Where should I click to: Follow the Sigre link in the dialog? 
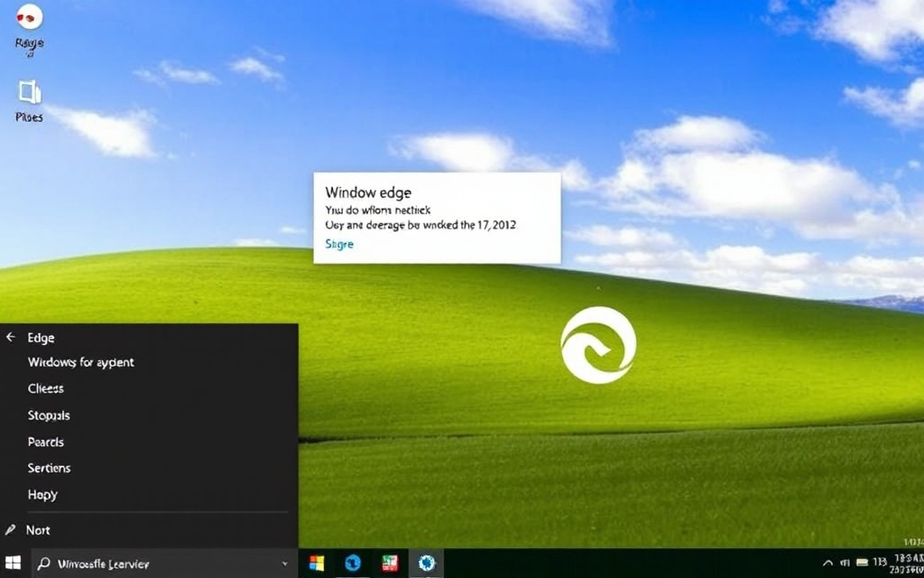[339, 244]
